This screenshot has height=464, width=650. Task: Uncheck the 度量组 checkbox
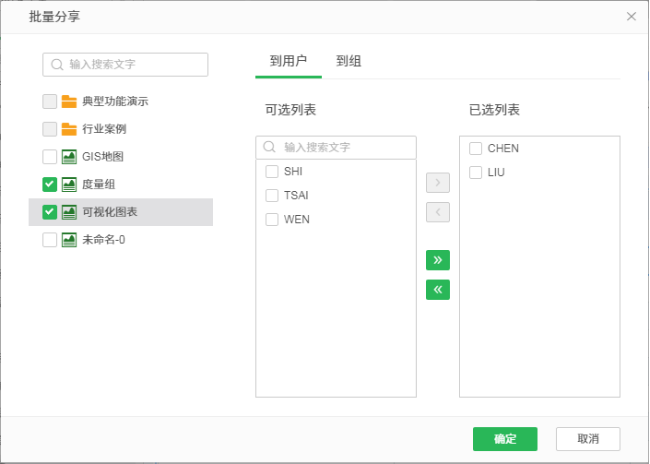tap(49, 184)
